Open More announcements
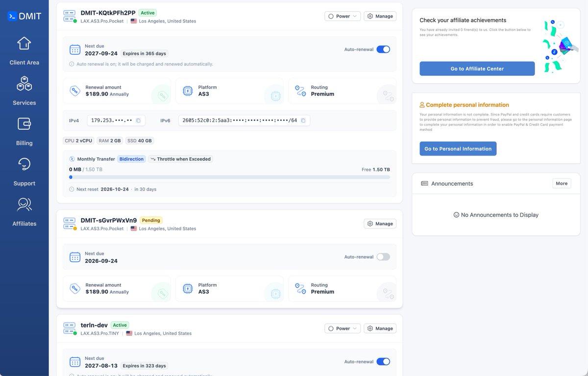Viewport: 588px width, 376px height. 562,184
